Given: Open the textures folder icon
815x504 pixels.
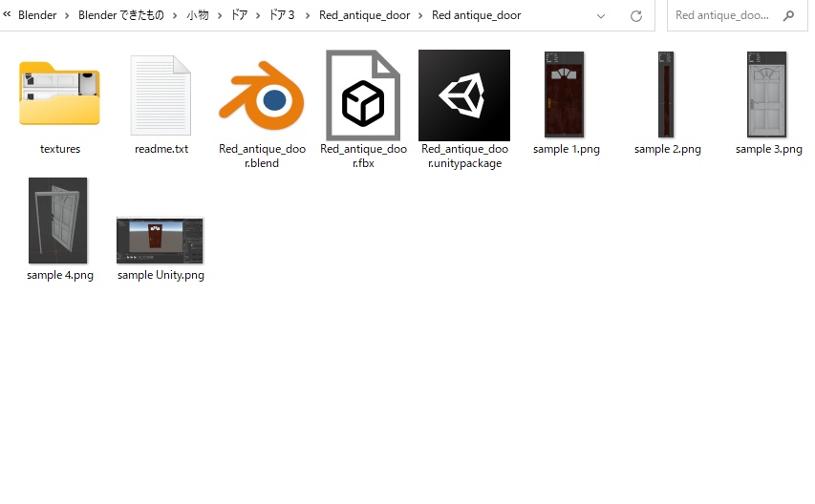Looking at the screenshot, I should coord(60,94).
